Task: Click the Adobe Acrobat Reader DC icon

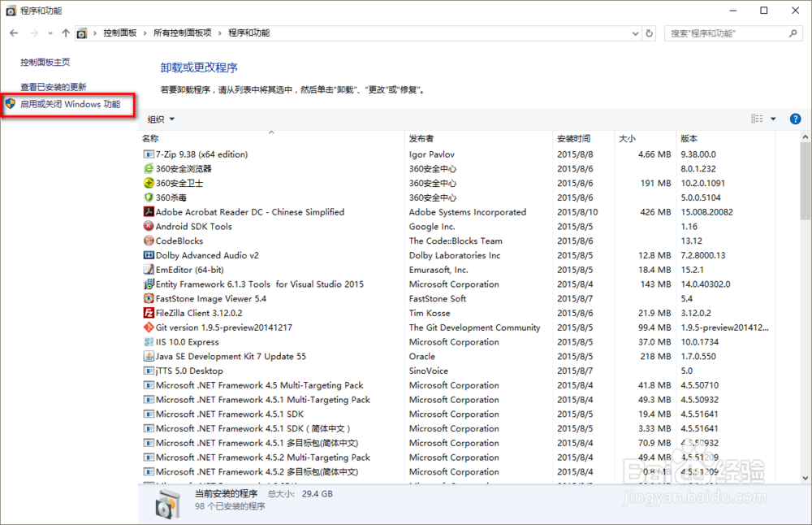Action: coord(148,211)
